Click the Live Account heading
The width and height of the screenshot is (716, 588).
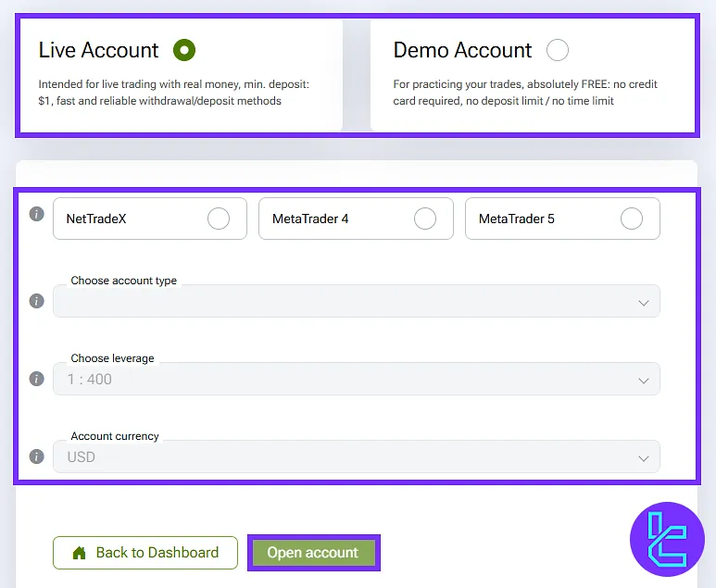pyautogui.click(x=98, y=50)
